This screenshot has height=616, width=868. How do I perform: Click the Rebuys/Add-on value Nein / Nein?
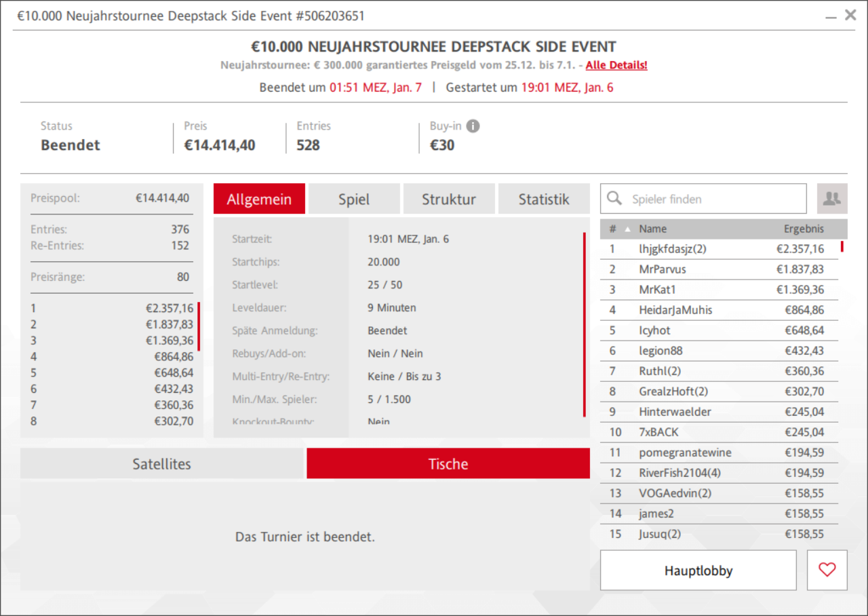click(395, 353)
